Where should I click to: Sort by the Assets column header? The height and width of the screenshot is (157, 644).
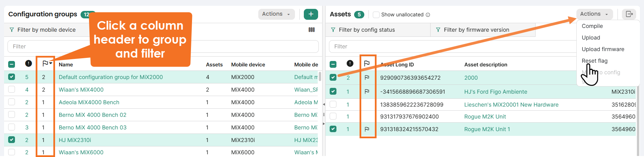(214, 64)
